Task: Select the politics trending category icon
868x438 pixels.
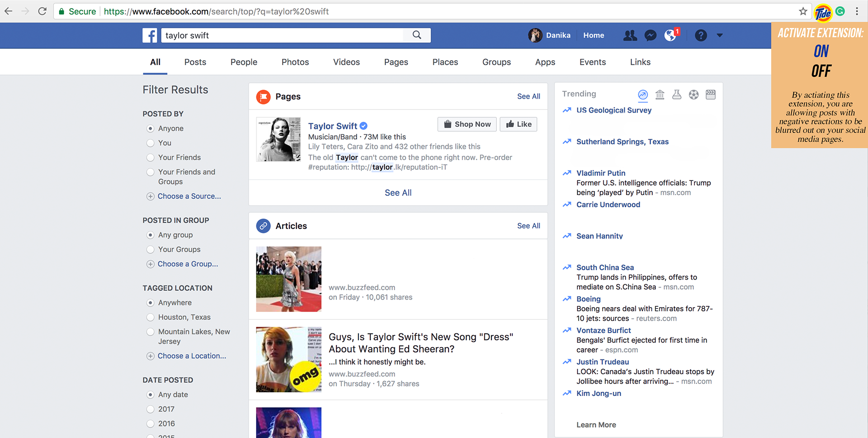Action: pos(660,95)
